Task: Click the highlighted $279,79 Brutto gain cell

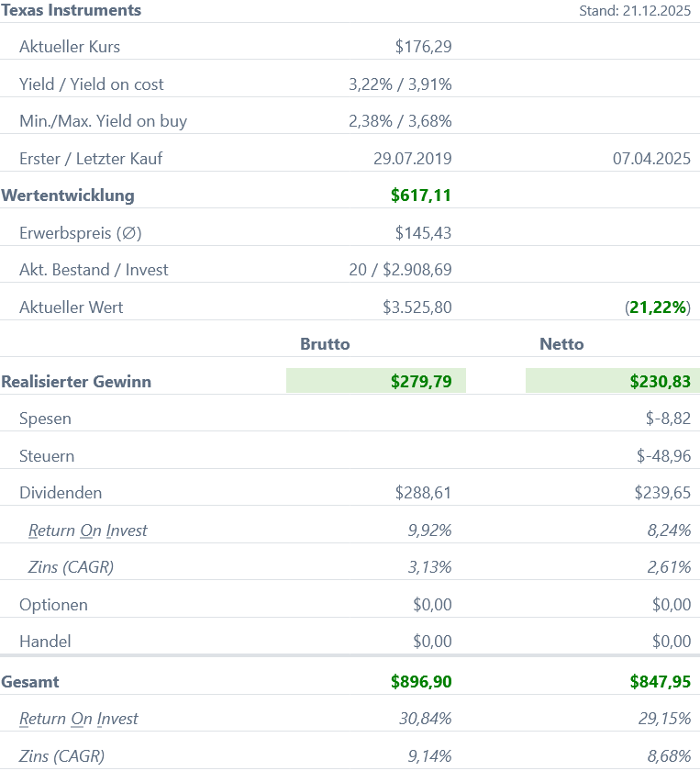Action: 421,382
